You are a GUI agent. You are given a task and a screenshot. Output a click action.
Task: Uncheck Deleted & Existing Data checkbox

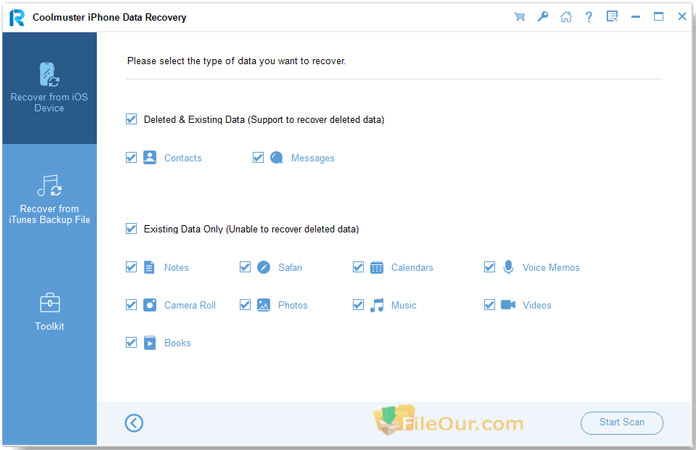[131, 119]
